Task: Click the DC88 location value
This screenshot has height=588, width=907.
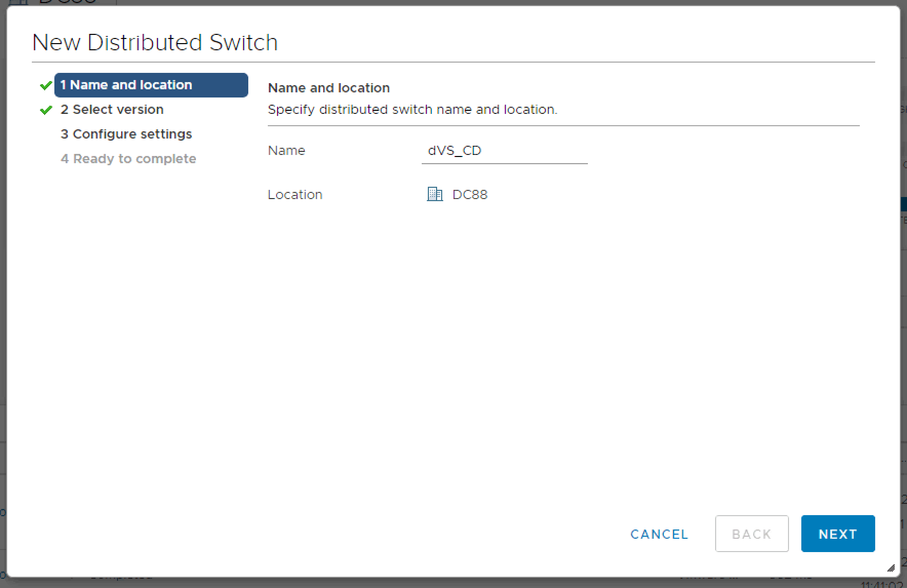Action: 470,195
